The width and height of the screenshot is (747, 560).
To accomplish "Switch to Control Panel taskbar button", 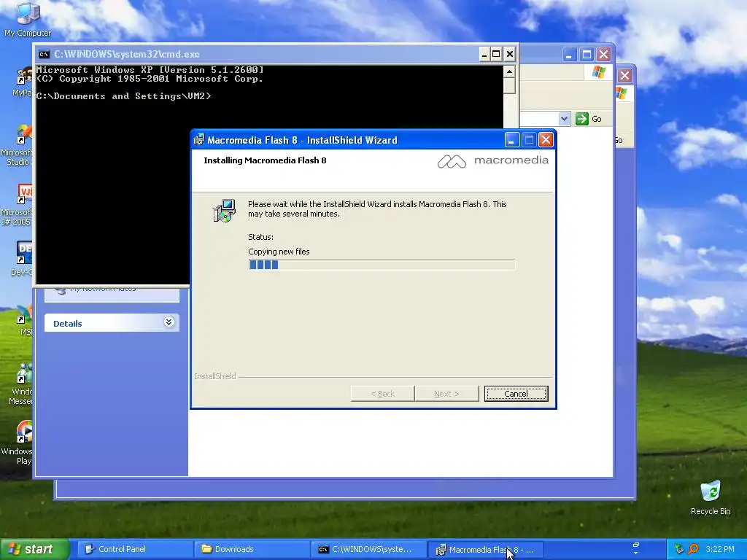I will point(135,549).
